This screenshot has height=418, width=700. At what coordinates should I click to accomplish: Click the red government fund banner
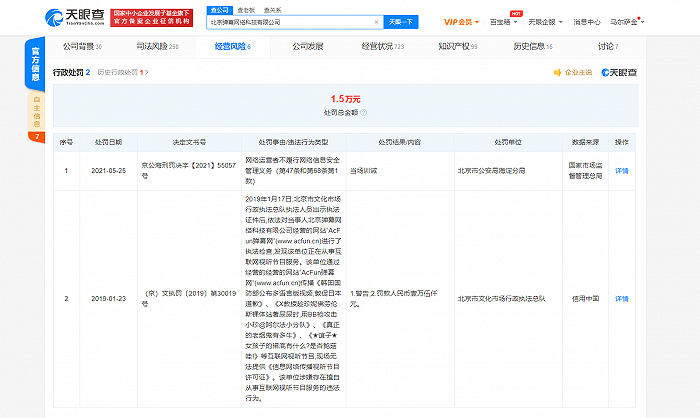click(x=152, y=18)
